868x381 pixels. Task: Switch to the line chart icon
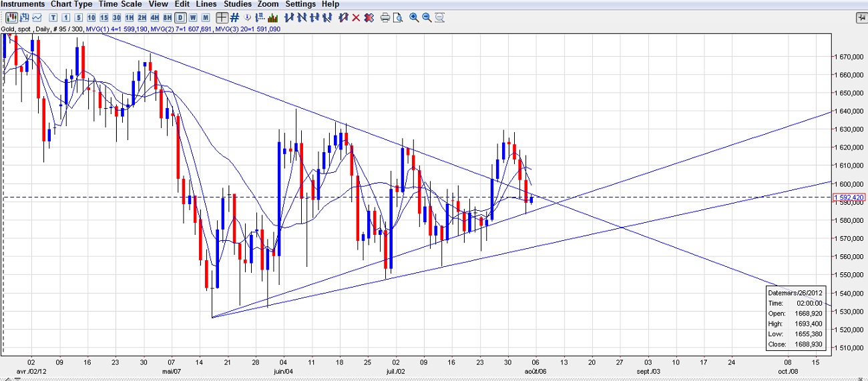click(x=36, y=17)
